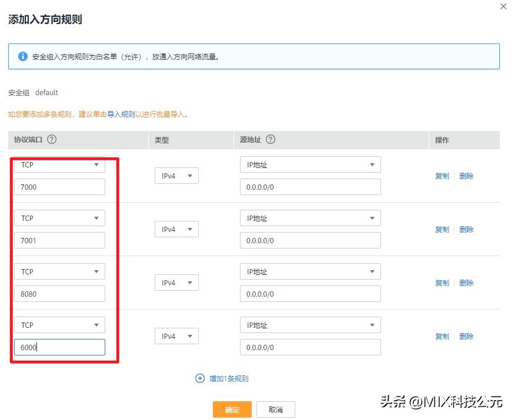Select the 0.0.0.0/0 source field of the first rule
Screen dimensions: 514x420
click(x=310, y=186)
